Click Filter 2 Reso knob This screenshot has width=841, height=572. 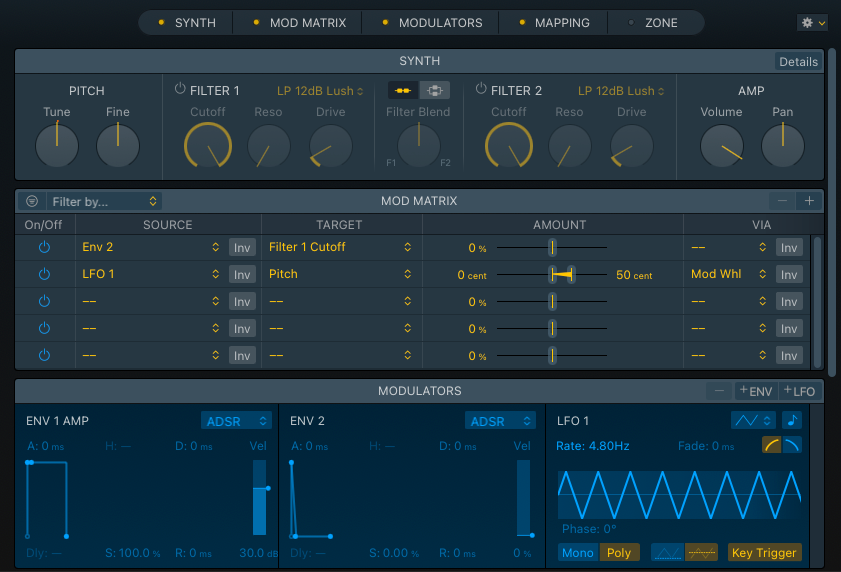tap(570, 145)
